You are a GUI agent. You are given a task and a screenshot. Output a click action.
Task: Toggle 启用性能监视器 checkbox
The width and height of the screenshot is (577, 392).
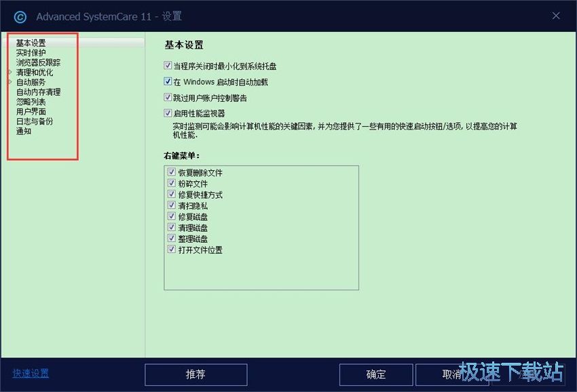(168, 113)
